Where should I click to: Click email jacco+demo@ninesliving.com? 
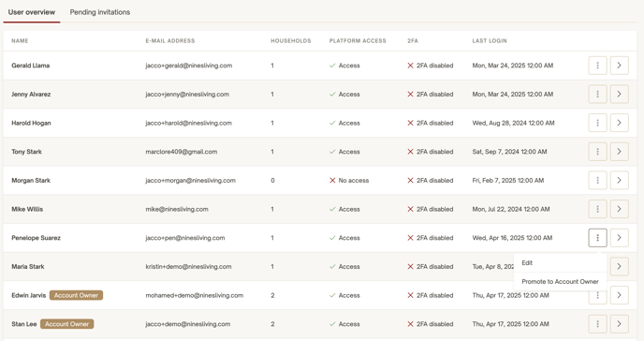click(x=188, y=324)
